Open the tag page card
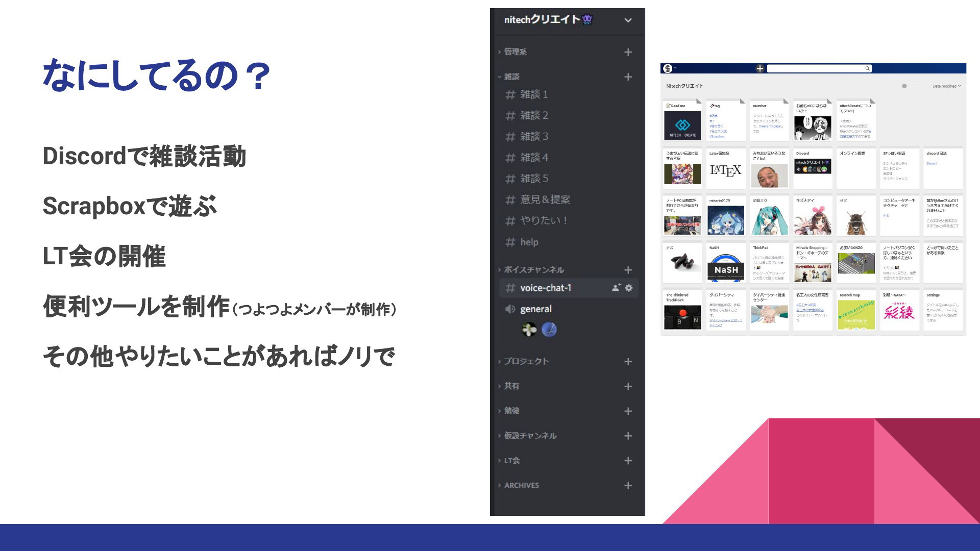This screenshot has width=980, height=551. 726,121
